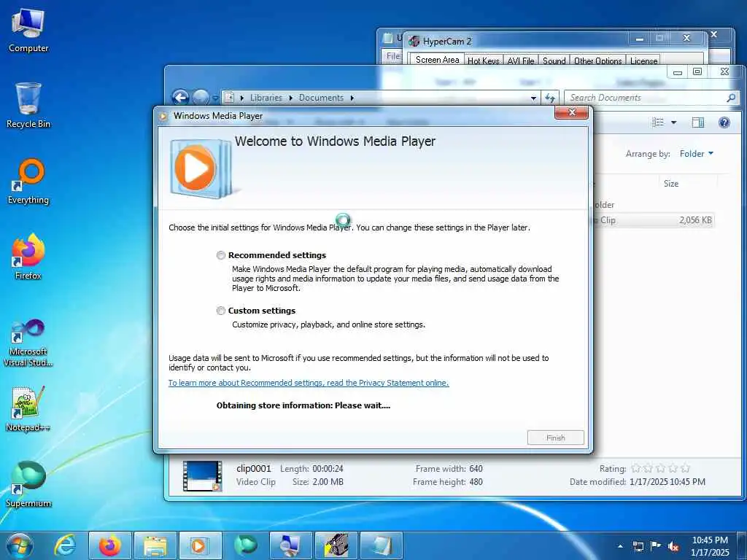Switch to HyperCam Hot Keys tab

click(484, 61)
